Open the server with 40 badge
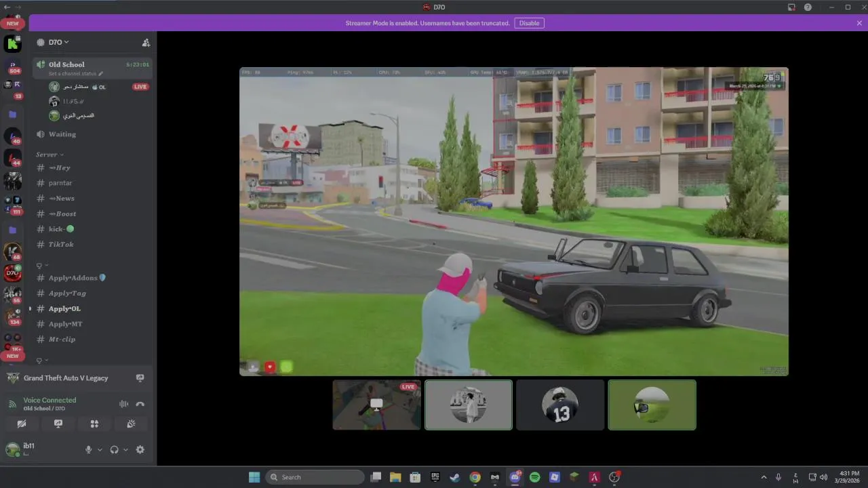Viewport: 868px width, 488px height. click(13, 136)
